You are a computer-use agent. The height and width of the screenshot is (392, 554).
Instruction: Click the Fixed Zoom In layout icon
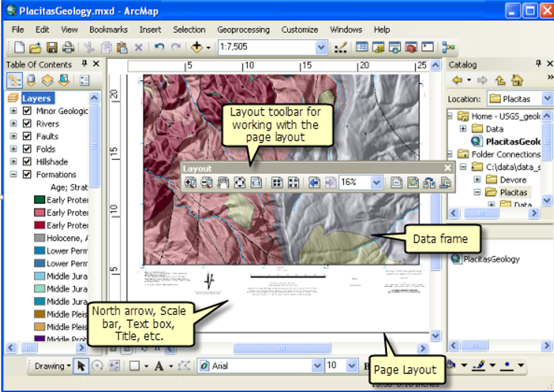click(x=277, y=183)
